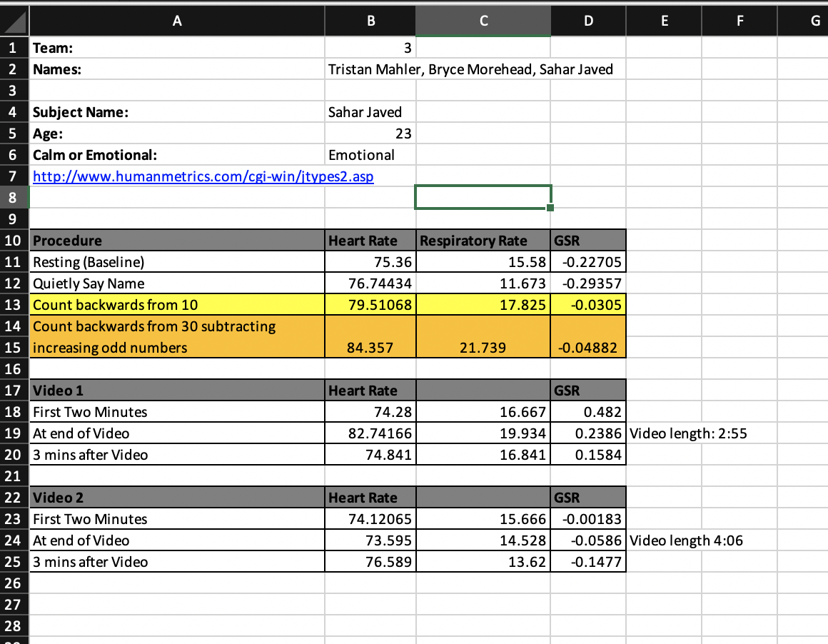The image size is (828, 644).
Task: Click the yellow 'Count backwards from 10' cell
Action: coord(178,305)
